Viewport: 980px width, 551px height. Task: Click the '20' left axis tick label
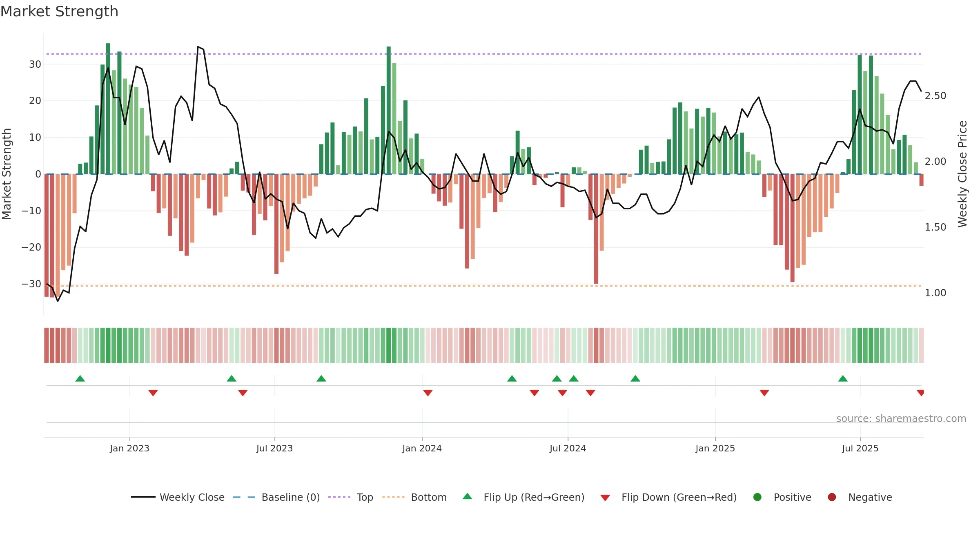tap(35, 101)
